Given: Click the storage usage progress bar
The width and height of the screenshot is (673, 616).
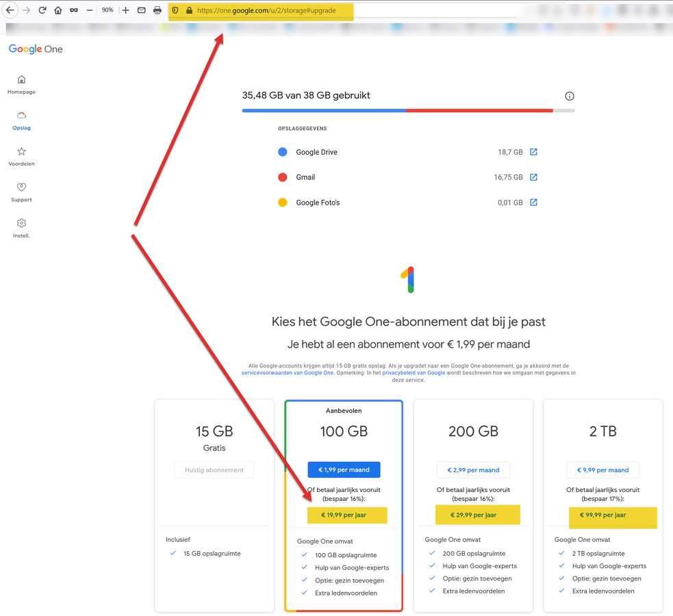Looking at the screenshot, I should [x=408, y=110].
